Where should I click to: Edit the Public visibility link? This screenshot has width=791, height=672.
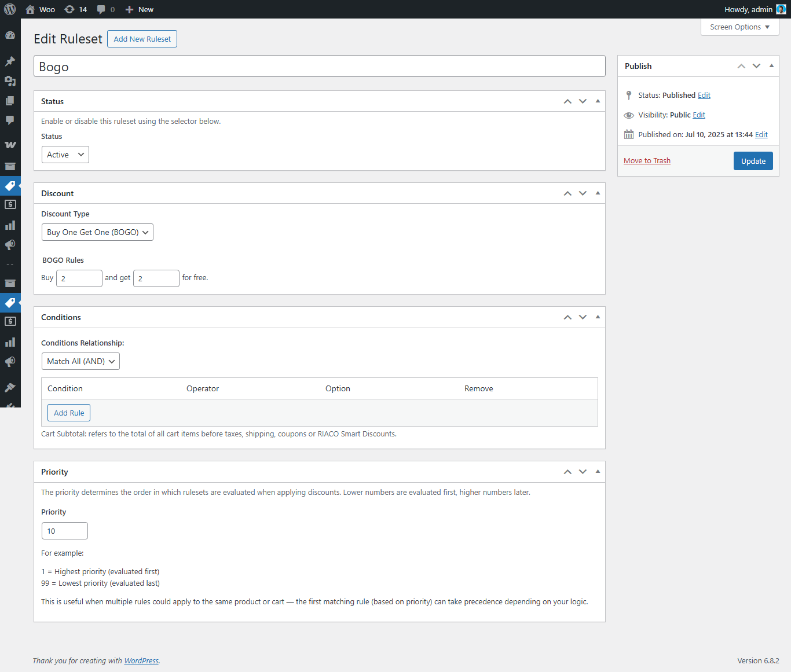click(x=699, y=115)
